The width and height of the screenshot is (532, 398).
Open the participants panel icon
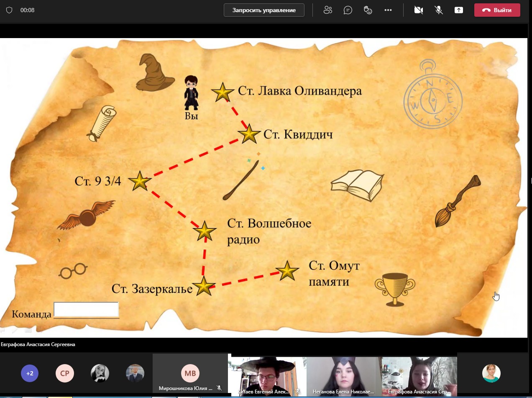click(x=328, y=10)
